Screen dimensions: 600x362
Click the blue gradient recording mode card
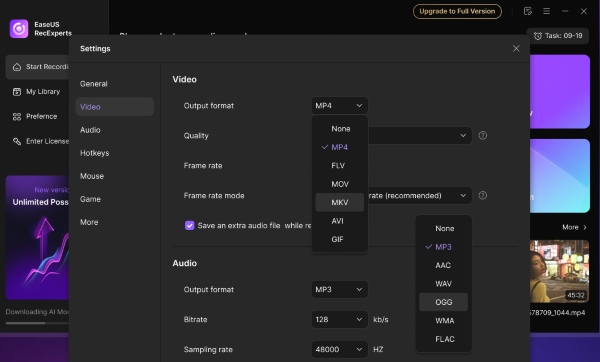click(x=560, y=176)
